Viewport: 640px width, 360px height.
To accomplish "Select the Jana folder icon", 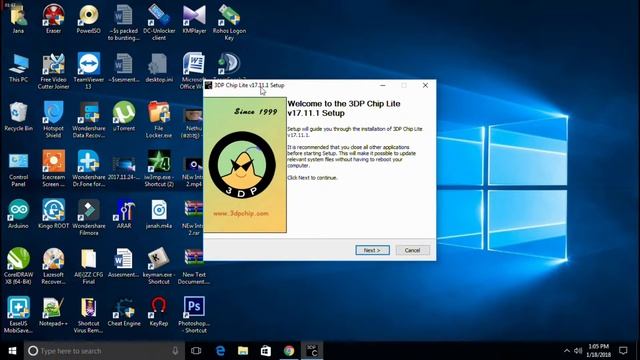I will point(18,18).
